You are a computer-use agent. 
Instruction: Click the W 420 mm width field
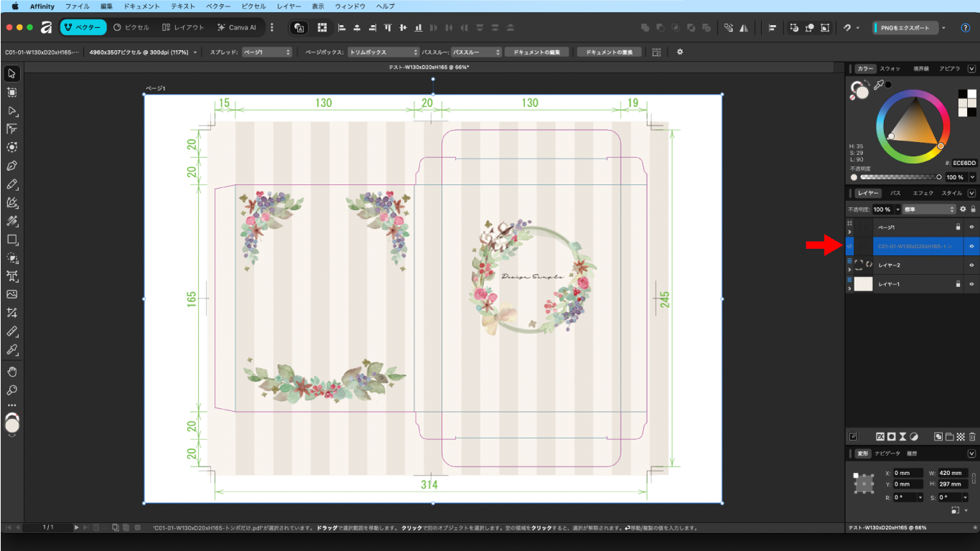953,473
